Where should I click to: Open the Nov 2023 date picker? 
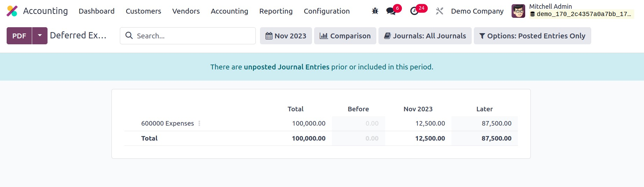tap(286, 36)
